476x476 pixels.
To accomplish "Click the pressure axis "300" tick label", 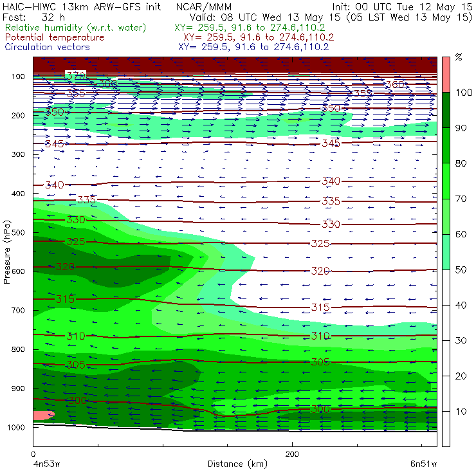I will [18, 154].
